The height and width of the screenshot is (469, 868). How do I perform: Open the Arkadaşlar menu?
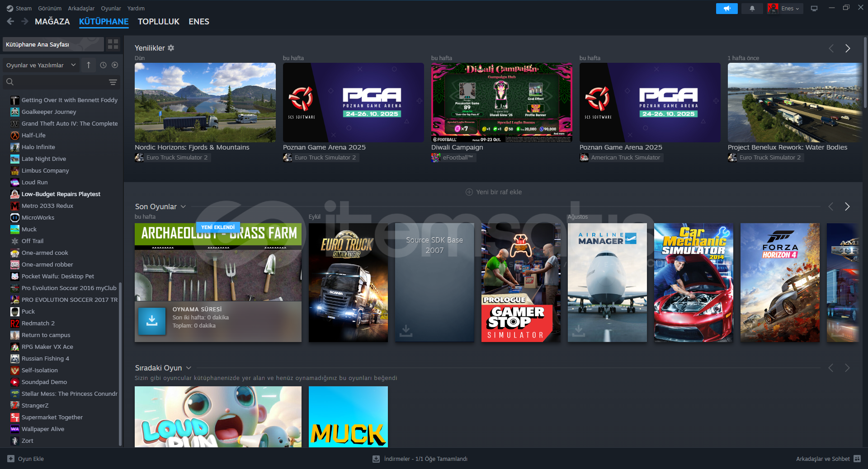[81, 8]
